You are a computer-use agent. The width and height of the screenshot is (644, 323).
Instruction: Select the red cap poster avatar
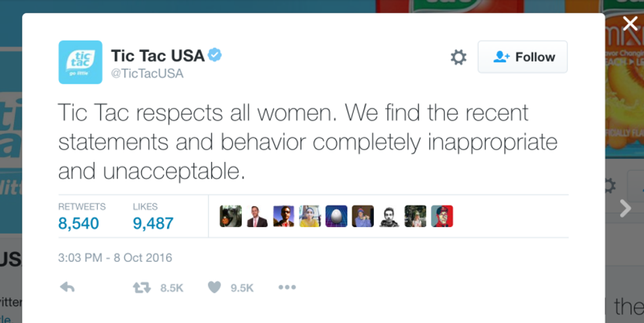click(x=442, y=216)
